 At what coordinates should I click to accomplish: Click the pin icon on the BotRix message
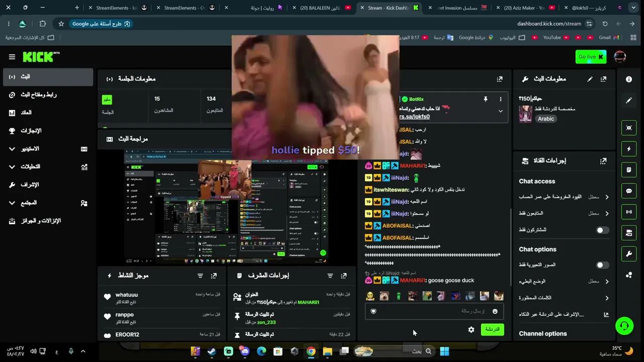pos(486,99)
